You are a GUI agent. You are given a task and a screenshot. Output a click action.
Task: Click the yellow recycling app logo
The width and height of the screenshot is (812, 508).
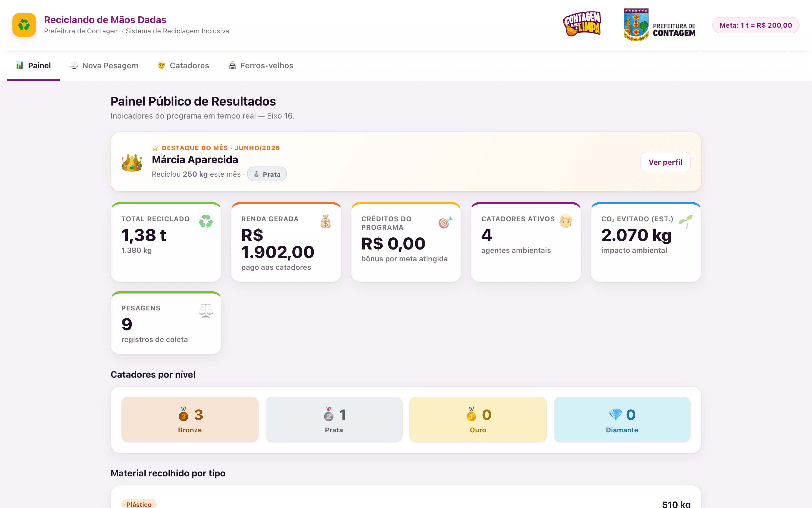(x=24, y=25)
